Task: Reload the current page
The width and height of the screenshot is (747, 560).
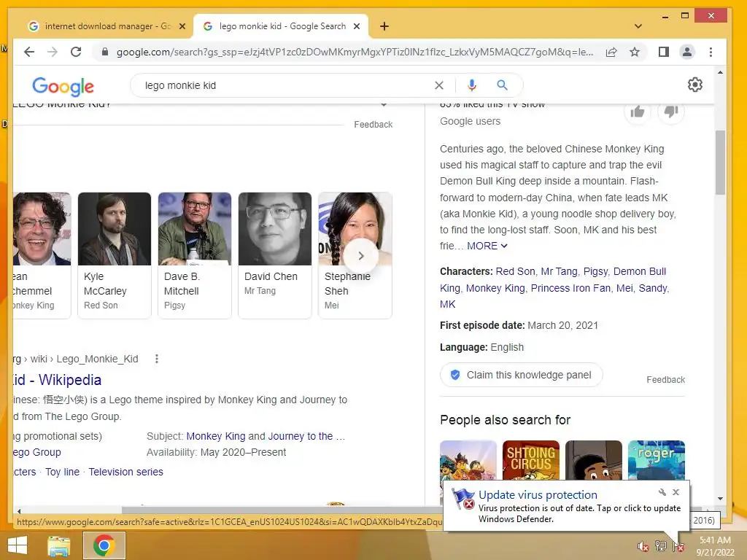Action: [x=76, y=52]
